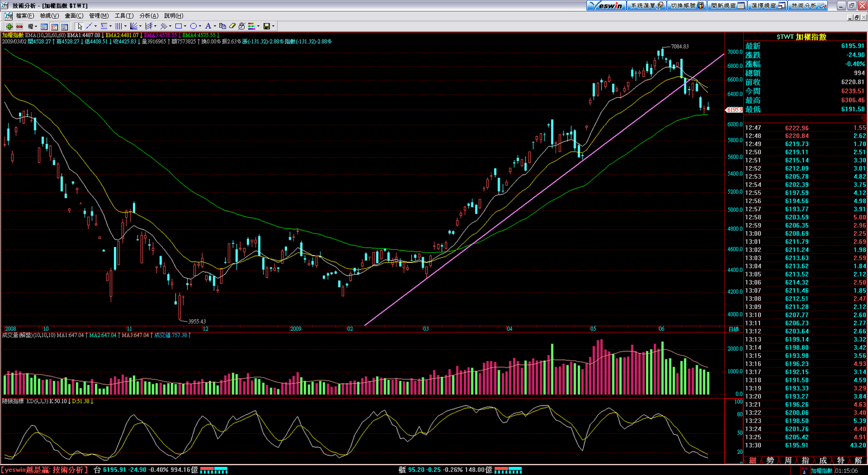The image size is (868, 475).
Task: Switch to 指 tab at bottom right
Action: (805, 460)
